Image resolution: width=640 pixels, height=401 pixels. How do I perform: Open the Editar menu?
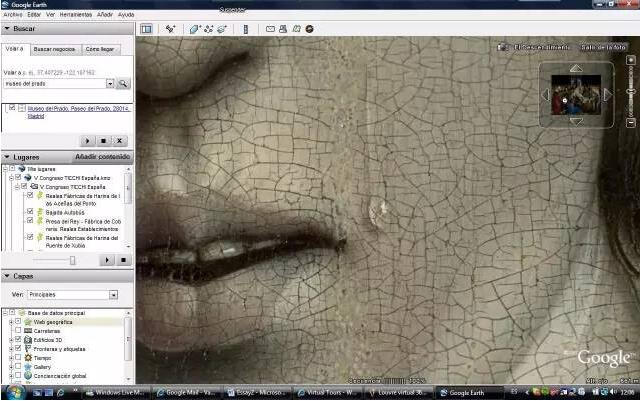coord(34,15)
